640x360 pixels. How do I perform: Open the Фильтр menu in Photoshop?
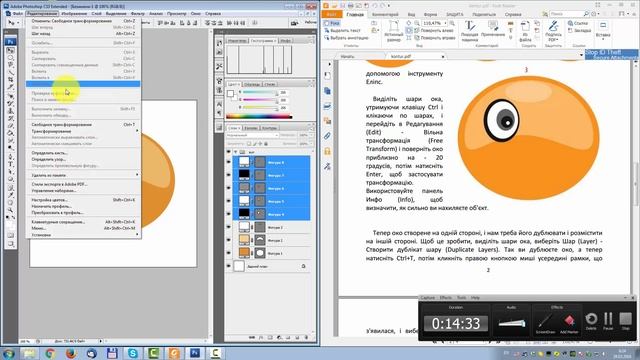(138, 13)
